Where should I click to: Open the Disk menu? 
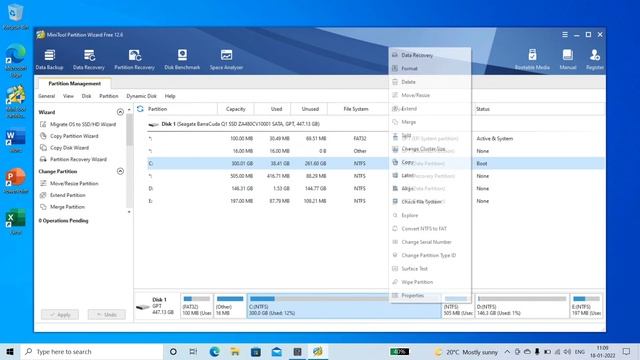pos(87,96)
